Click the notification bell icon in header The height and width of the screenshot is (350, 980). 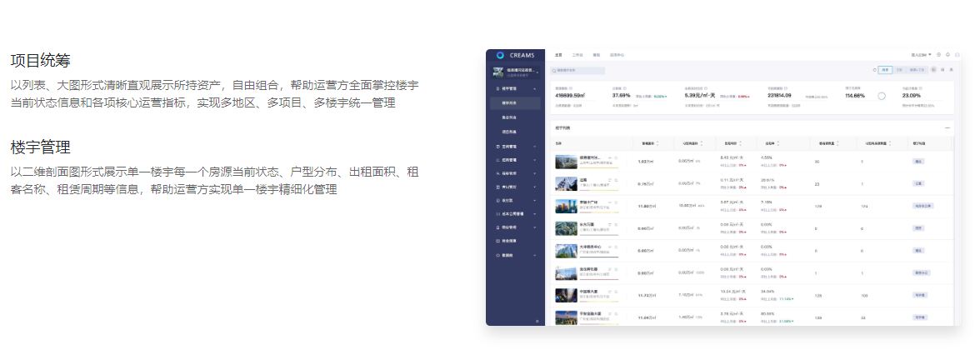coord(947,55)
